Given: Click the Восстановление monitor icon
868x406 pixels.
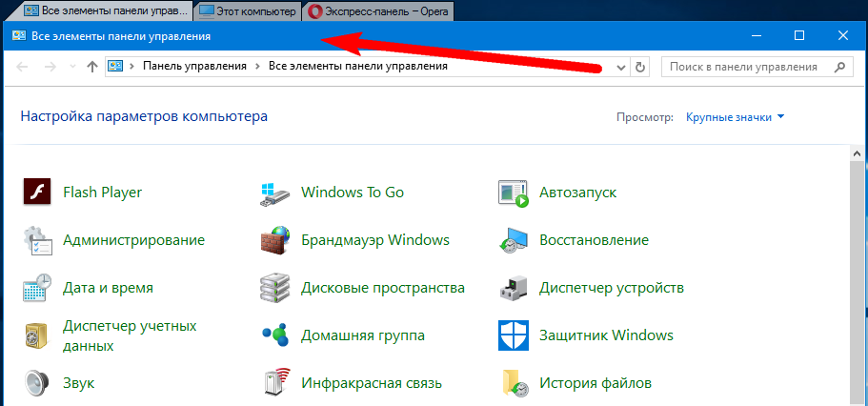Looking at the screenshot, I should click(x=514, y=240).
